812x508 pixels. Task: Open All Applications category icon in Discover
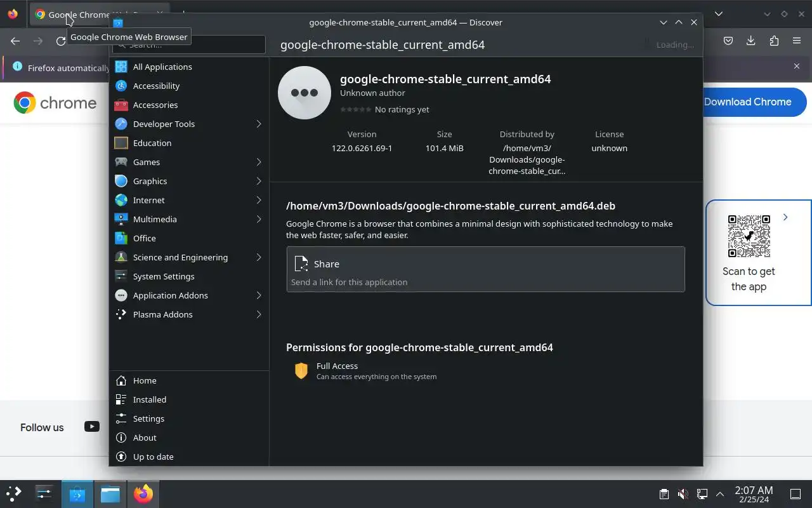pos(121,67)
